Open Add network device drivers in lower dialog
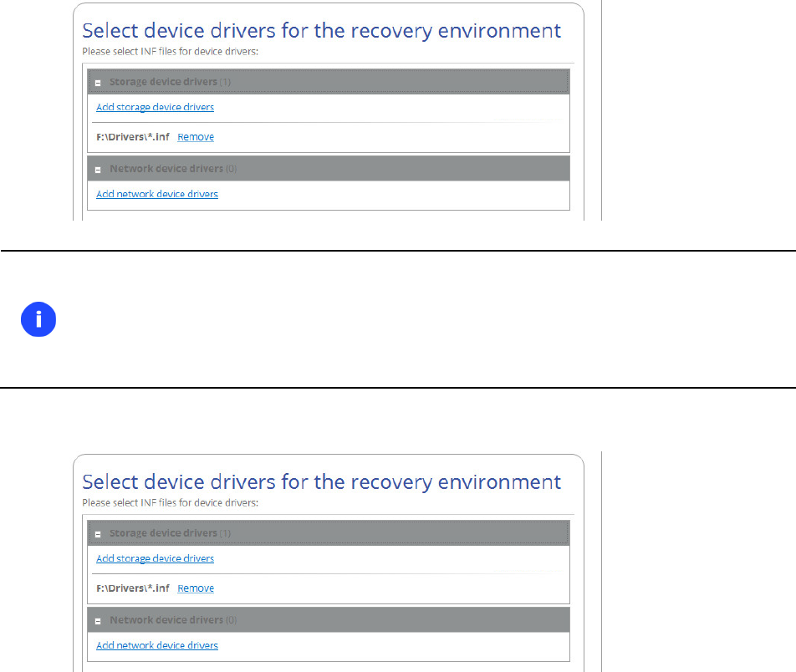The image size is (796, 672). (x=157, y=645)
